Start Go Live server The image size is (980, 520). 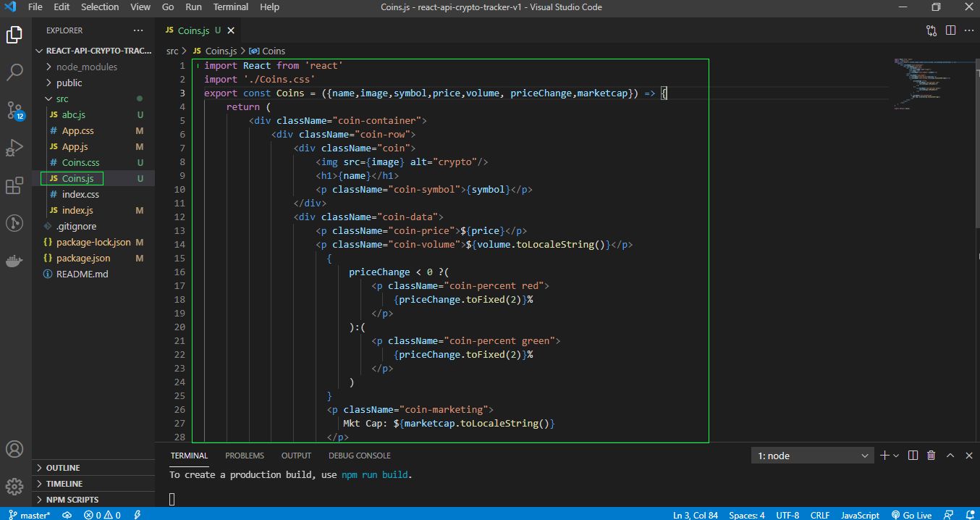pyautogui.click(x=912, y=515)
